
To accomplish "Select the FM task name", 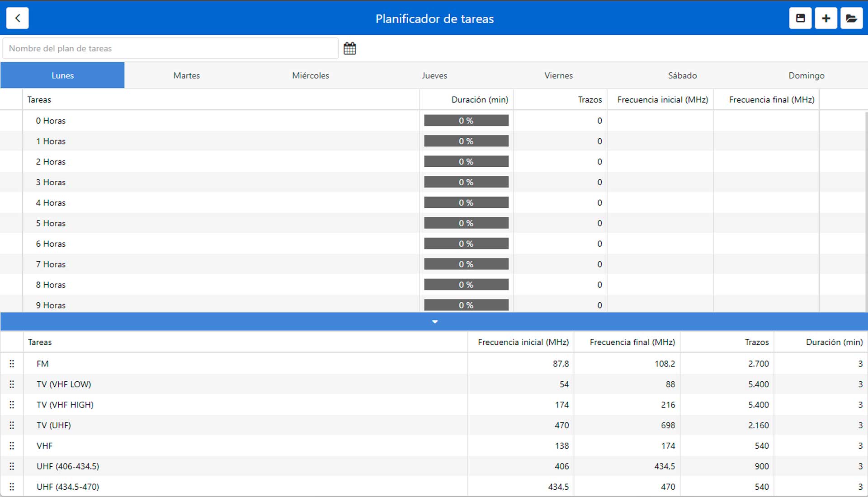I will coord(42,364).
